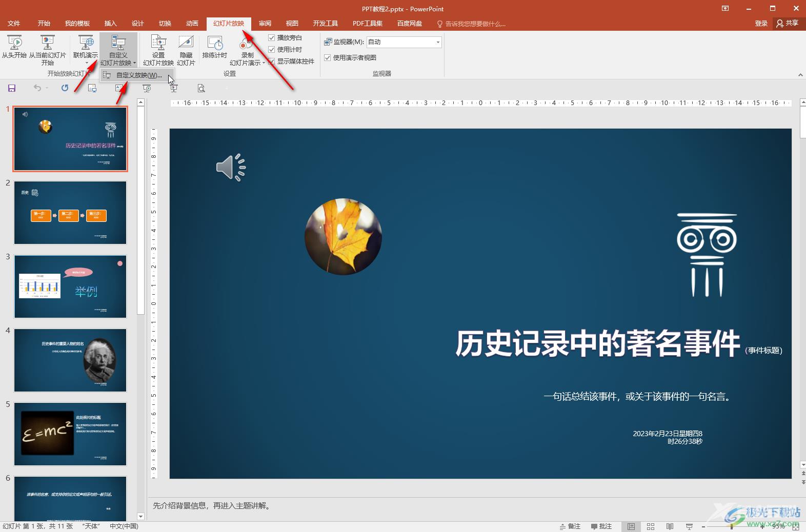Click scroll down arrow of thumbnail pane
The image size is (806, 532).
coord(140,516)
